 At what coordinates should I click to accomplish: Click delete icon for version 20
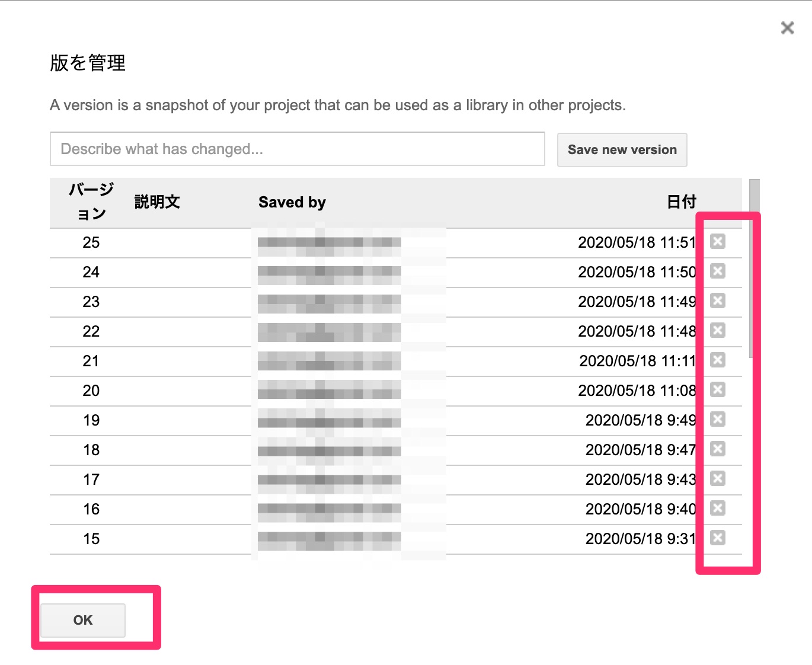pyautogui.click(x=717, y=389)
